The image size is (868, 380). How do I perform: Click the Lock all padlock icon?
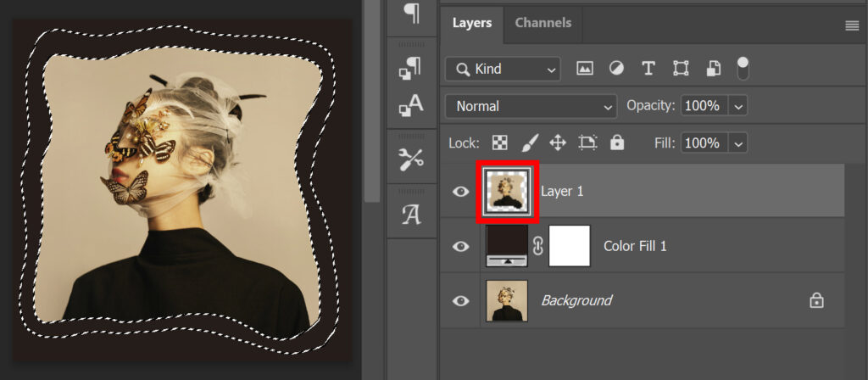(616, 142)
